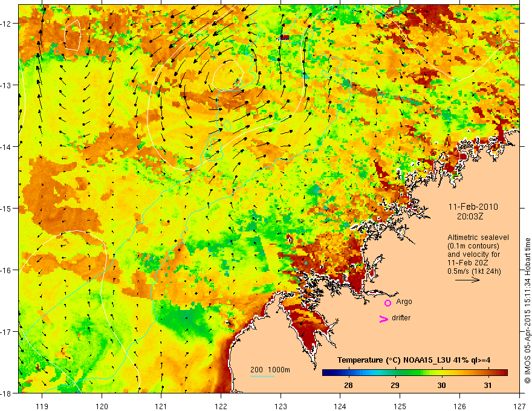
Task: Click the vertical IMOS copyright timestamp text
Action: pyautogui.click(x=527, y=311)
